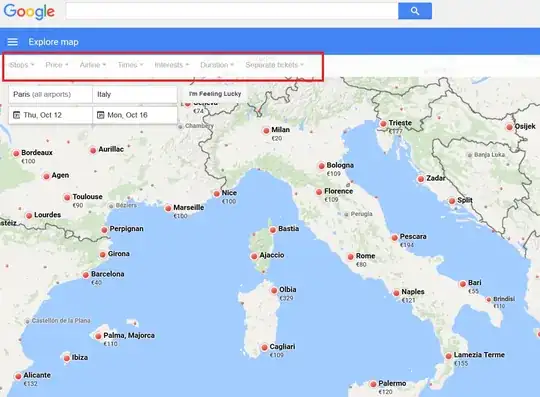Open the Price filter dropdown
540x397 pixels.
(x=57, y=65)
